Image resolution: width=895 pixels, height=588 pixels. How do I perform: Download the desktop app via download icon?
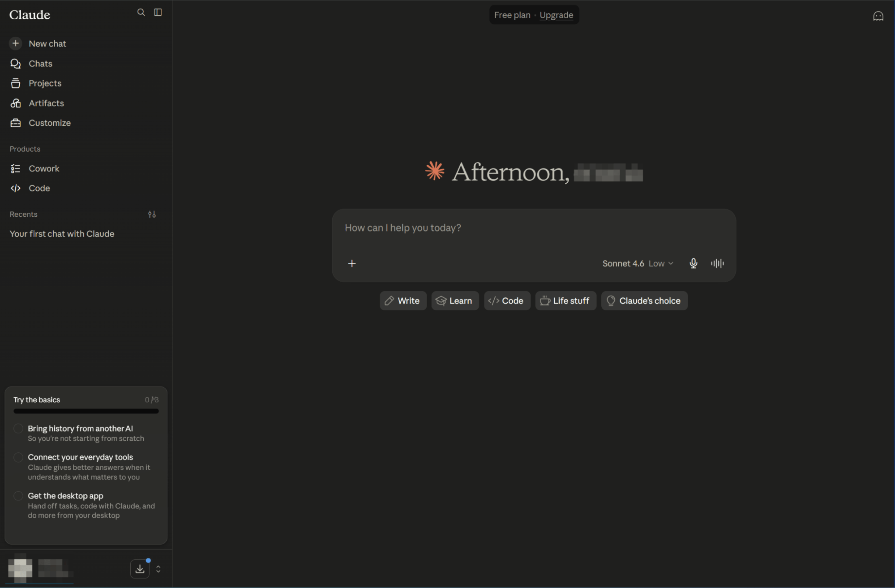[140, 569]
